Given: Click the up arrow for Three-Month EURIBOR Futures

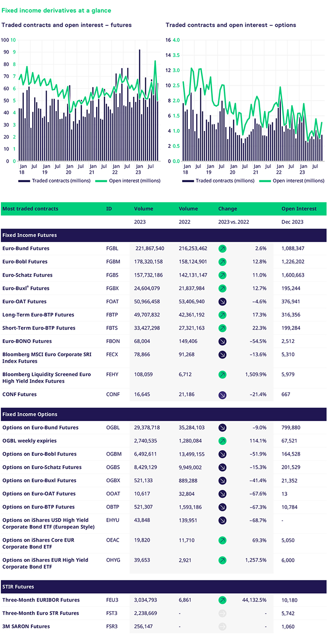Looking at the screenshot, I should pyautogui.click(x=222, y=600).
